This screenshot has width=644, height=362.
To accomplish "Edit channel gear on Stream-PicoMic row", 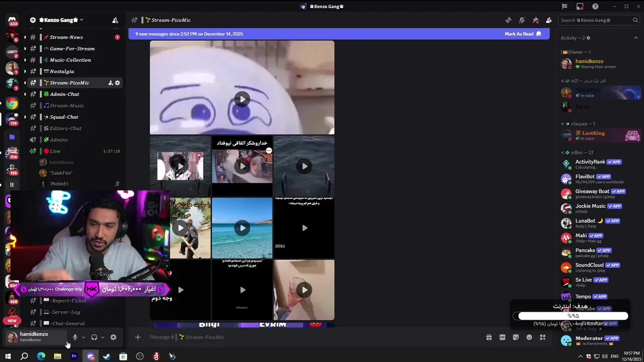I will pos(118,83).
